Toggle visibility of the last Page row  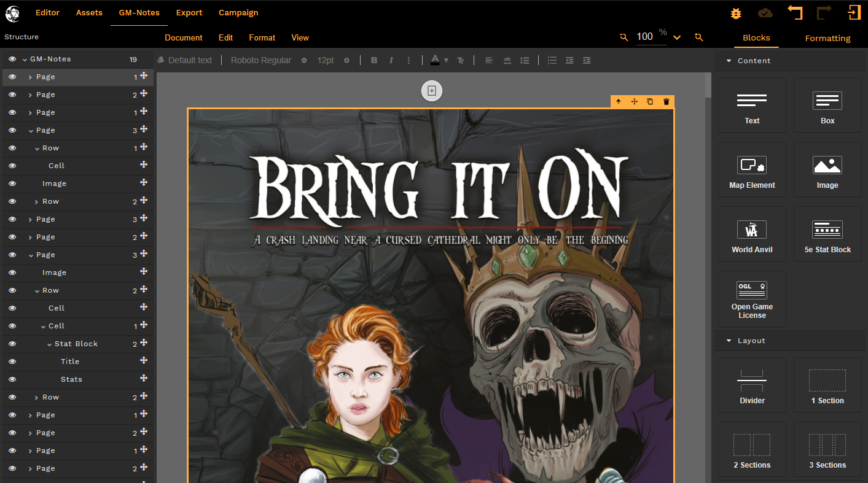point(12,468)
